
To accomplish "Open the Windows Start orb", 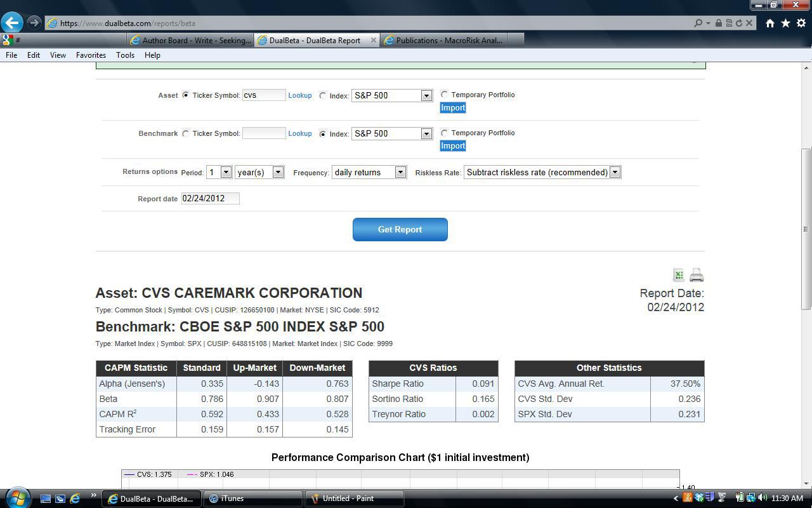I will tap(17, 497).
